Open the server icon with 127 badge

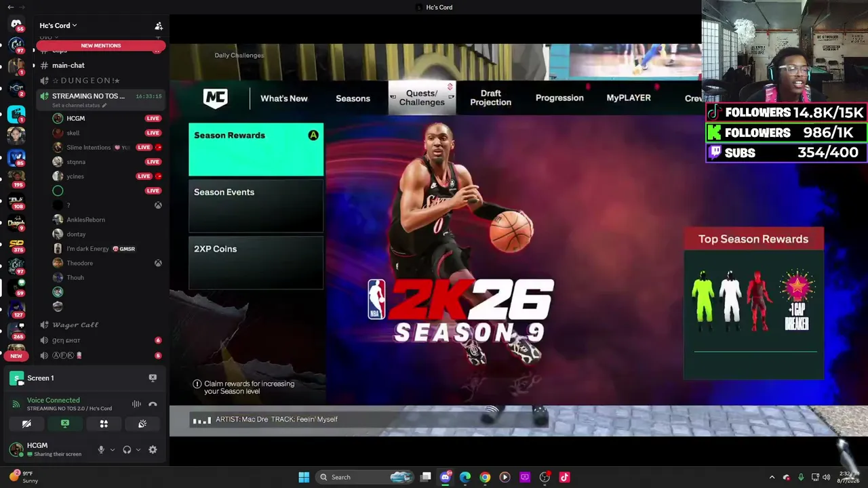click(x=16, y=308)
